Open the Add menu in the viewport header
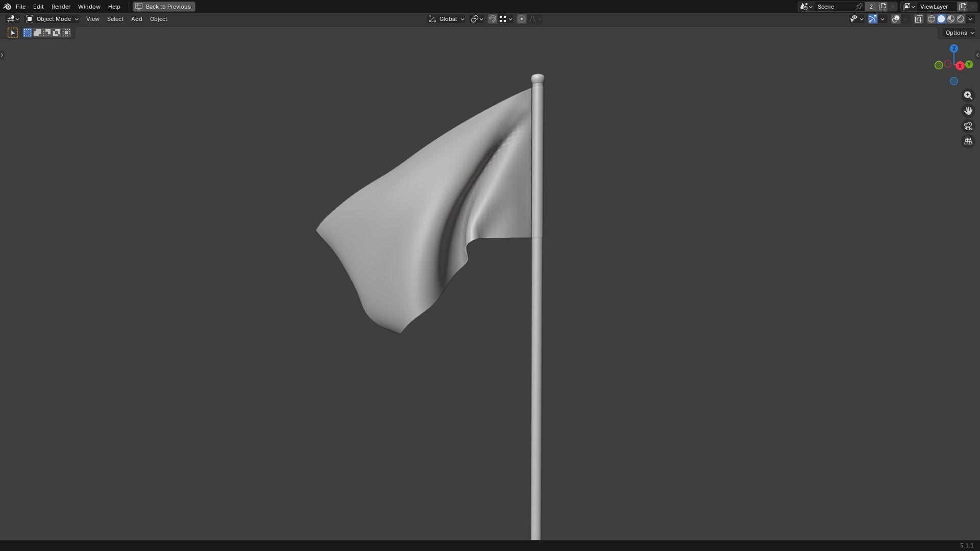980x551 pixels. (136, 19)
